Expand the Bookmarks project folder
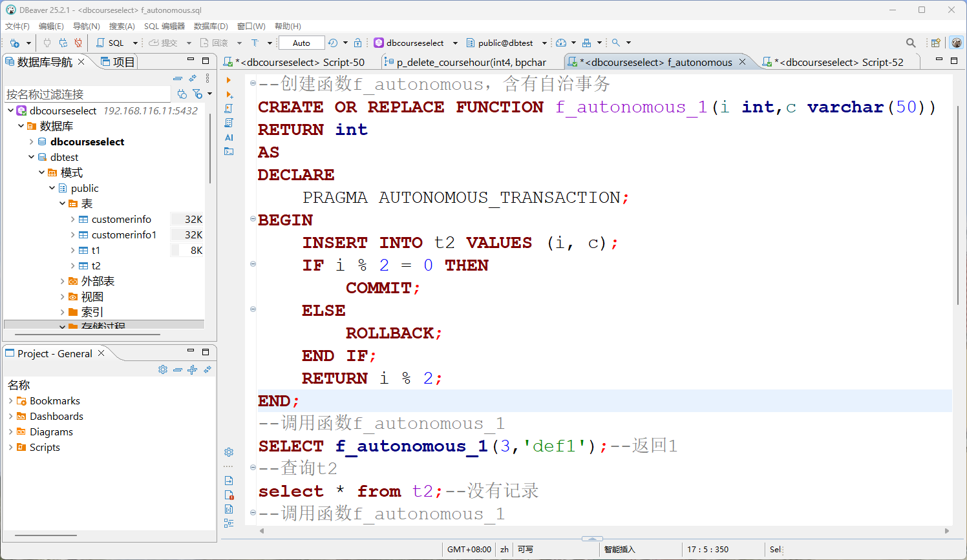The width and height of the screenshot is (967, 560). coord(11,400)
